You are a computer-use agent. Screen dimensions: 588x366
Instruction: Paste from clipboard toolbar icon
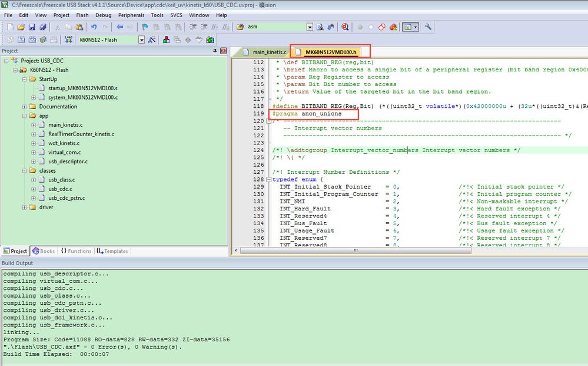pyautogui.click(x=79, y=27)
